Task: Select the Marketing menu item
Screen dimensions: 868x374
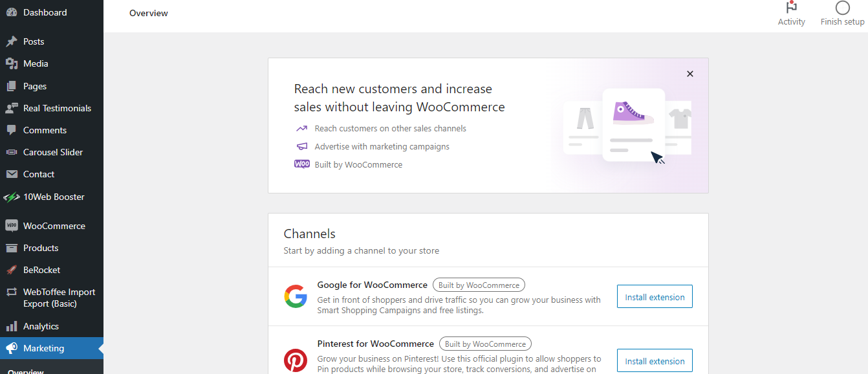Action: click(52, 348)
